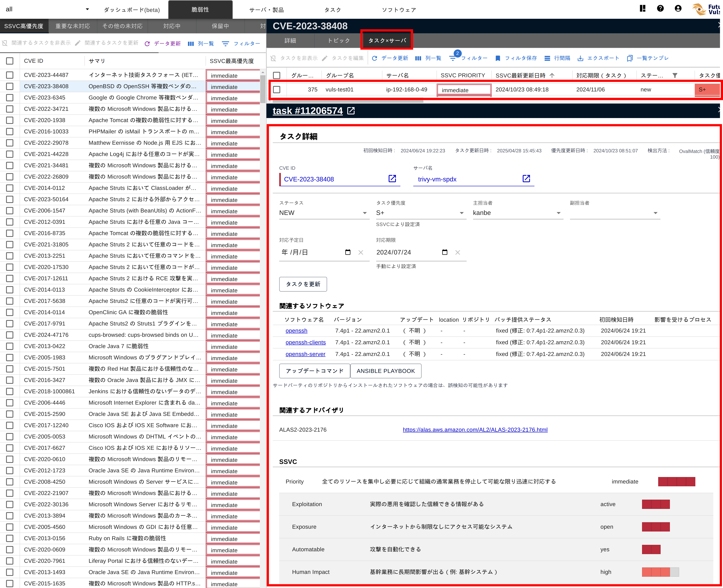Open フィルター in left vulnerability toolbar
This screenshot has height=588, width=723.
pyautogui.click(x=241, y=44)
